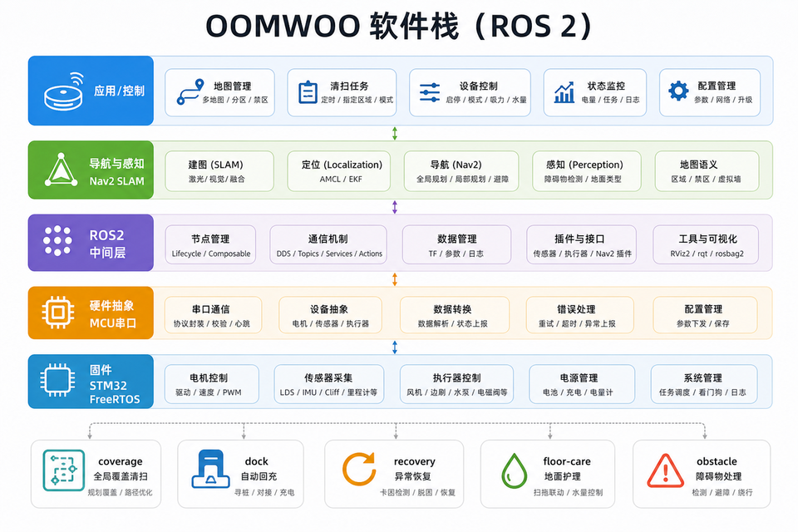Click the 数据转换 box
The image size is (798, 532).
coord(455,315)
